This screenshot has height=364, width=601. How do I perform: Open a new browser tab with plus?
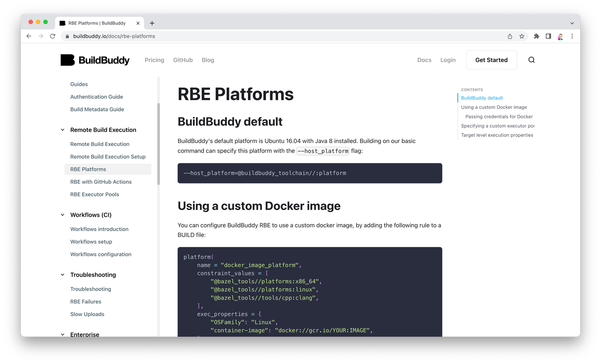click(152, 23)
